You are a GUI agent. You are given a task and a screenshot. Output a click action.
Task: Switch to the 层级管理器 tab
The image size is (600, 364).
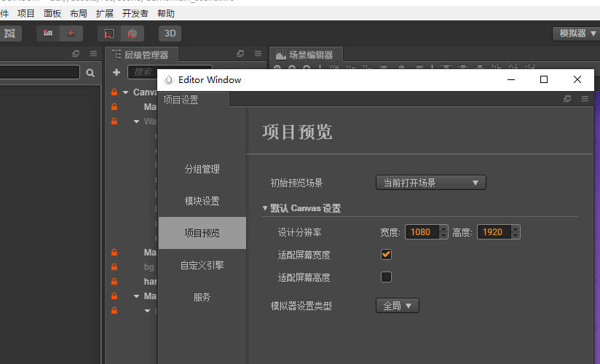[x=141, y=55]
